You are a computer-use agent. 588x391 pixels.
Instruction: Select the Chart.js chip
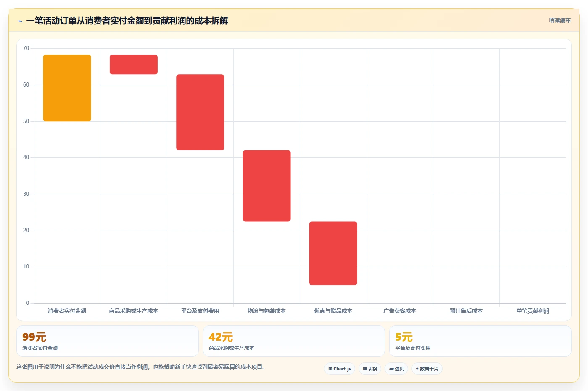[340, 369]
